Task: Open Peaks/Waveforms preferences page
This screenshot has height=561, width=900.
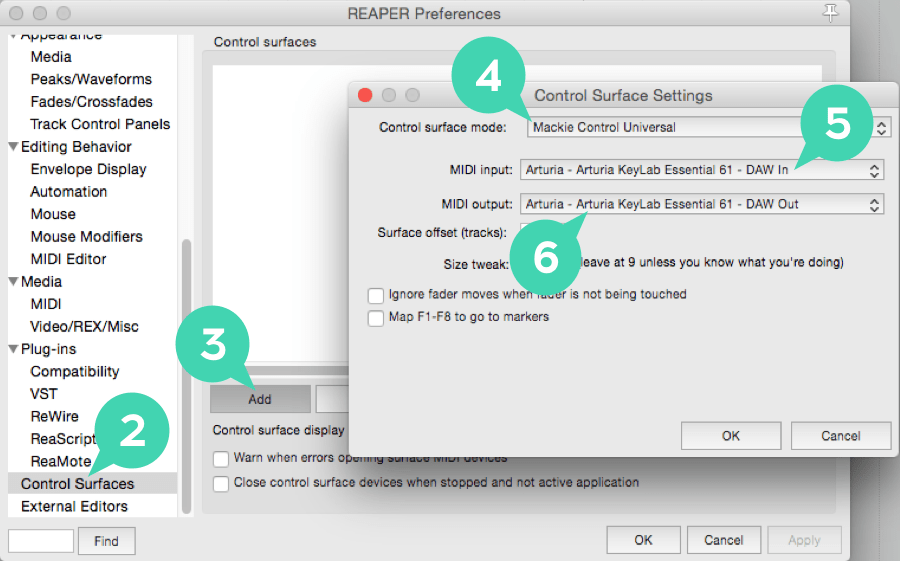Action: [91, 79]
